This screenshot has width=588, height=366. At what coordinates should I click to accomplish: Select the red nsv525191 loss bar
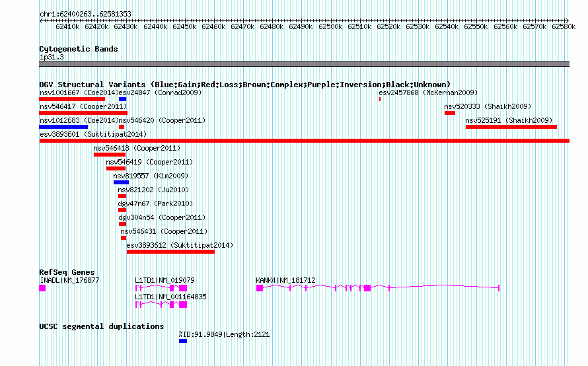click(511, 127)
